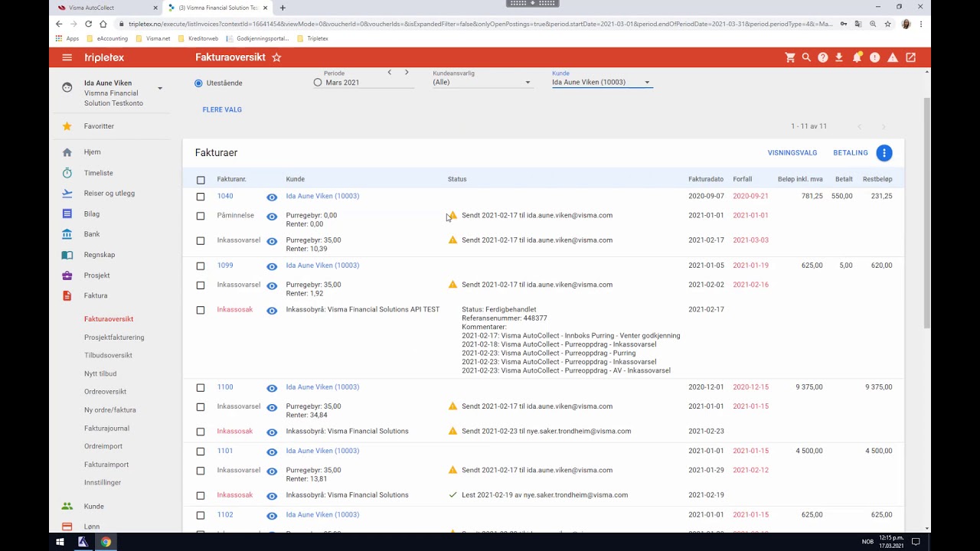Screen dimensions: 980x551
Task: Open Windows Start menu
Action: pyautogui.click(x=59, y=542)
